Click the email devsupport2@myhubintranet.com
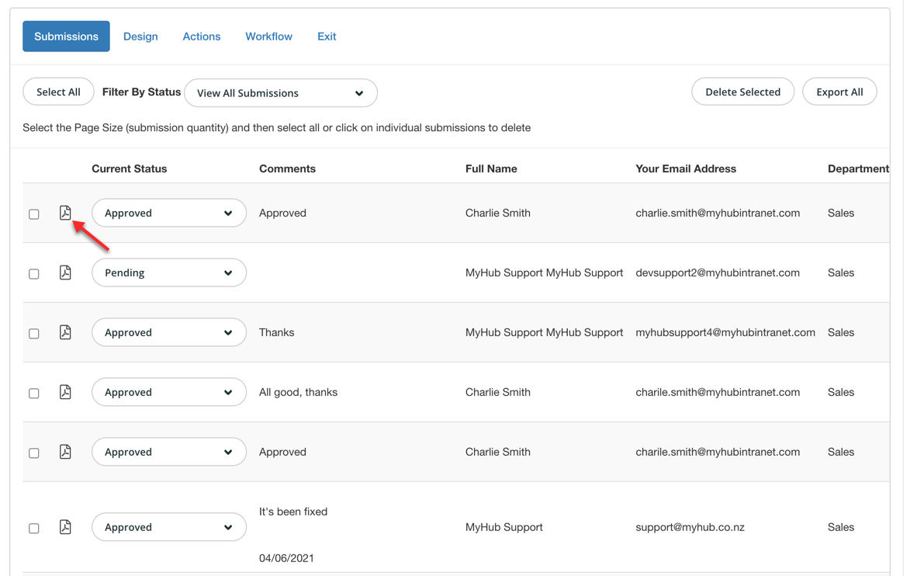The width and height of the screenshot is (924, 576). click(x=718, y=272)
